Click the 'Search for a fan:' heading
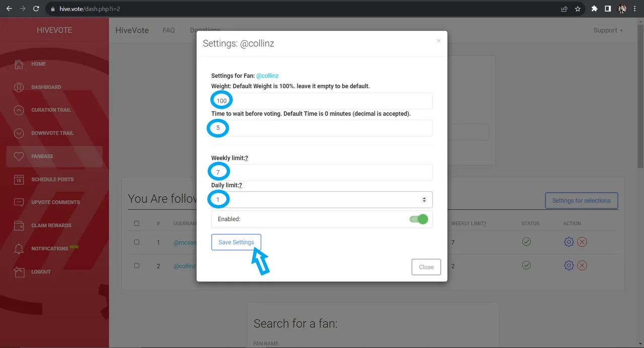The width and height of the screenshot is (644, 348). (295, 323)
